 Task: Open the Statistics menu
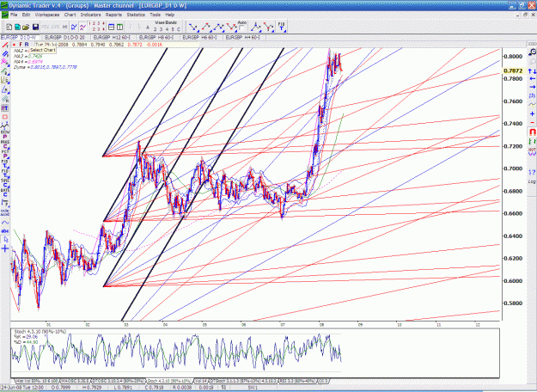pos(136,15)
